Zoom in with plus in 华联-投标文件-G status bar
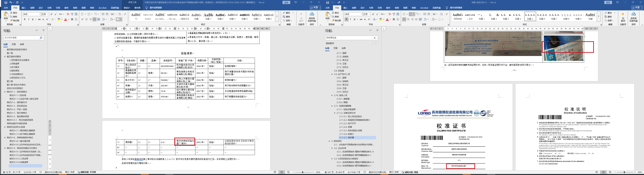Viewport: 644px width, 175px height. click(635, 172)
